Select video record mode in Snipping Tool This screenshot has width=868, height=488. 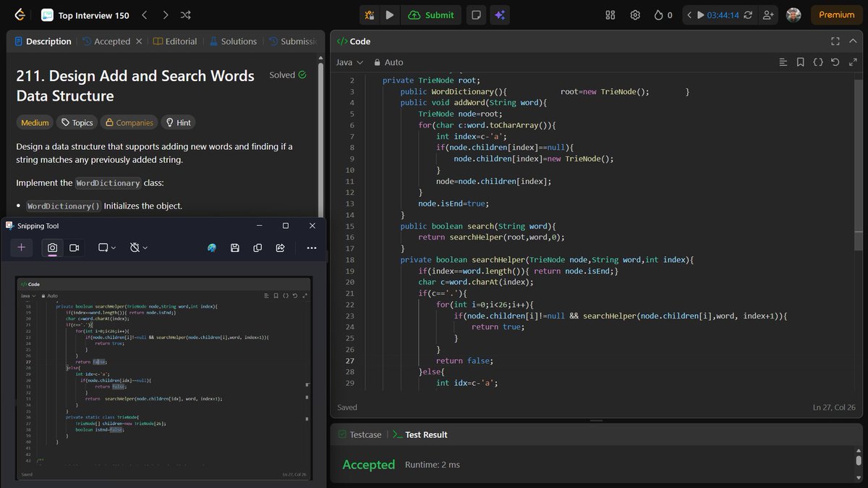pyautogui.click(x=74, y=248)
